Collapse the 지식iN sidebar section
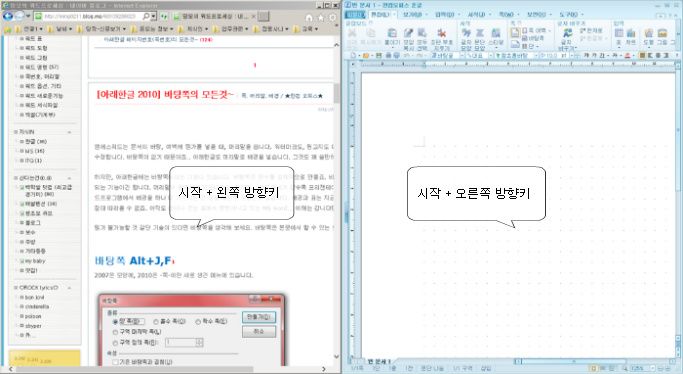Screen dimensions: 683x374 (69, 132)
